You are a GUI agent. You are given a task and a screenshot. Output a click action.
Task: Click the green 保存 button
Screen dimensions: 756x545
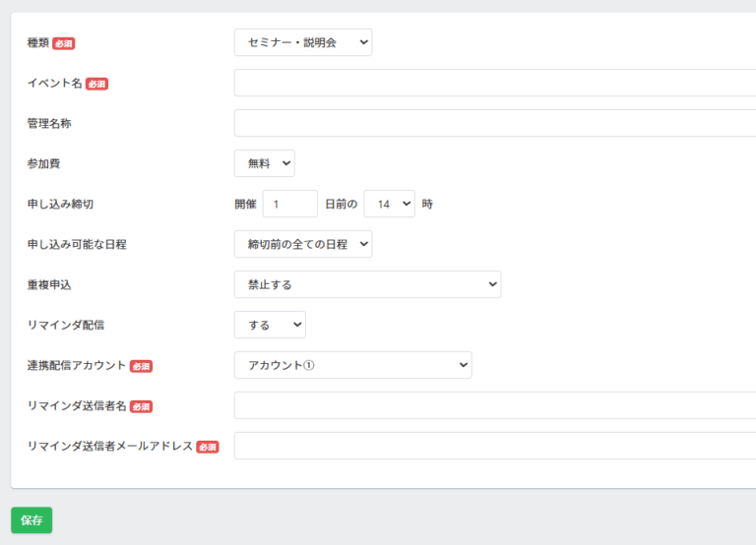(31, 520)
